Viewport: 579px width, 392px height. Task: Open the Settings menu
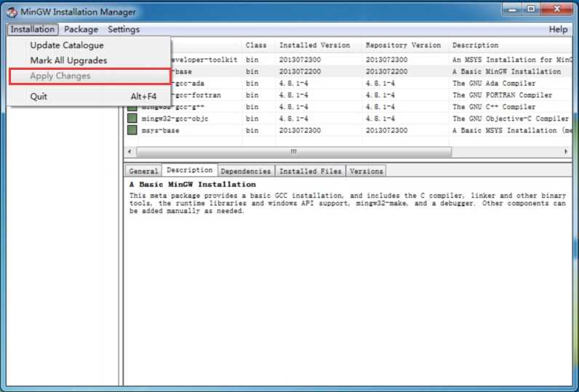(x=124, y=29)
